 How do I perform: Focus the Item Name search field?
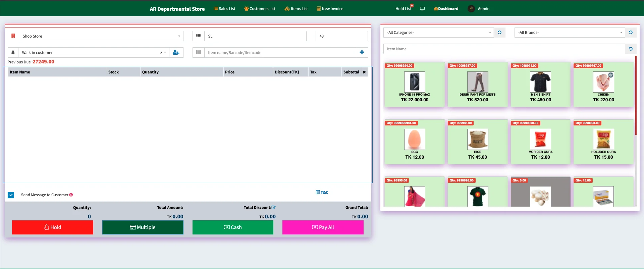point(504,49)
